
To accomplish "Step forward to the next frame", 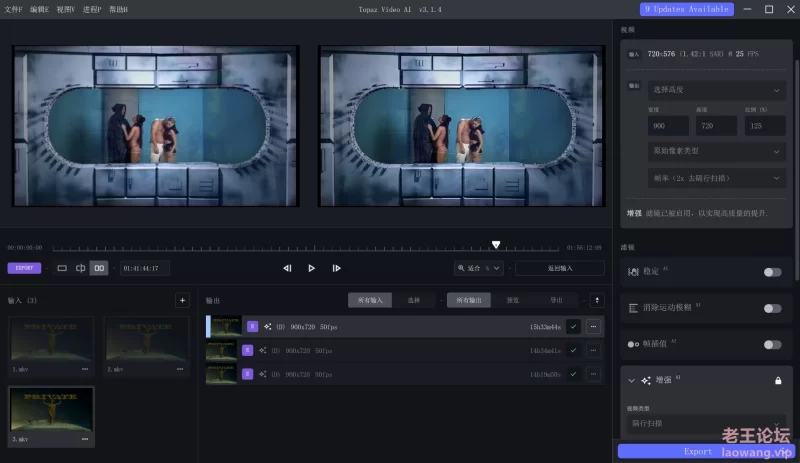I will click(x=336, y=268).
